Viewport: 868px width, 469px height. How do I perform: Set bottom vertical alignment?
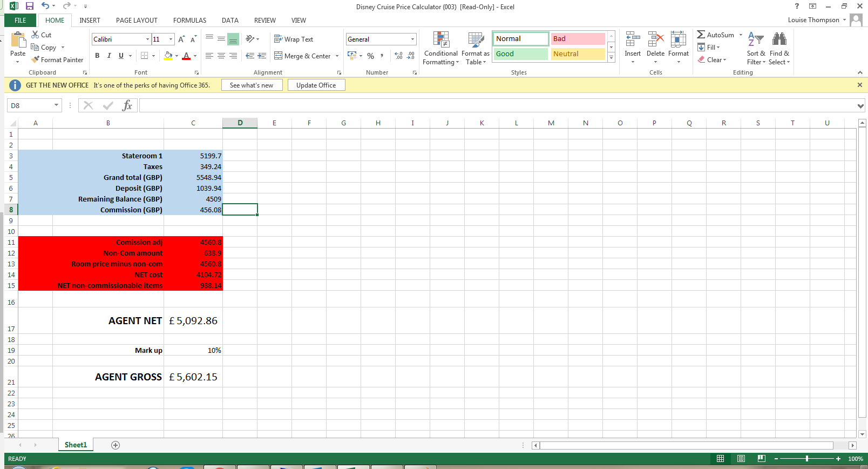tap(233, 39)
